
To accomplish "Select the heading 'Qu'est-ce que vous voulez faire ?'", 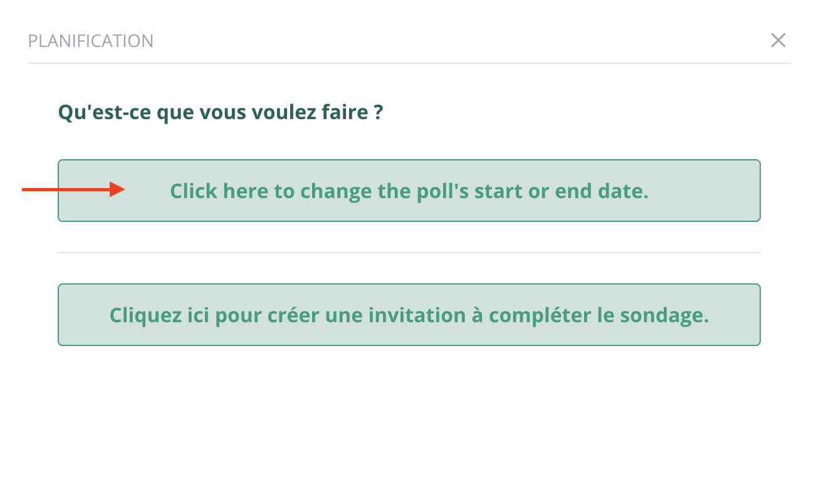I will click(x=220, y=112).
